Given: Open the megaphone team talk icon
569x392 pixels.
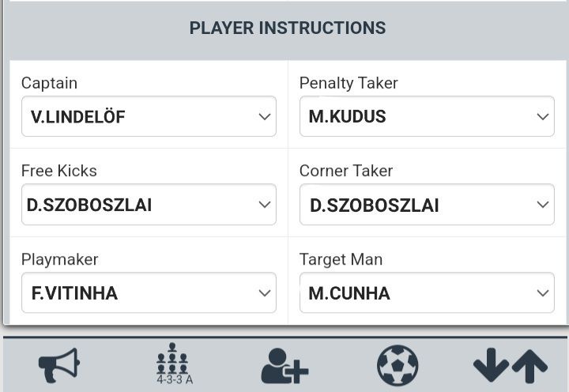Looking at the screenshot, I should point(59,367).
